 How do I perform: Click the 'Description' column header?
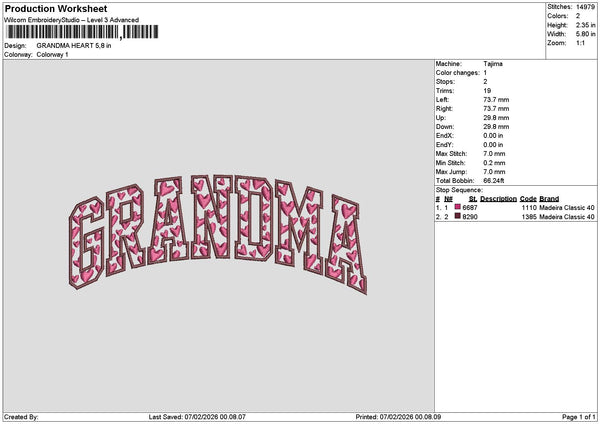[x=498, y=199]
